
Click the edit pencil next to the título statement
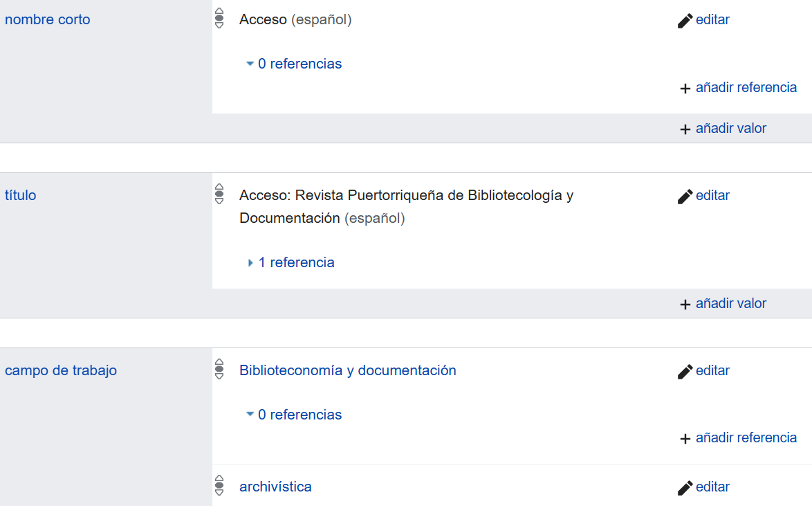683,195
